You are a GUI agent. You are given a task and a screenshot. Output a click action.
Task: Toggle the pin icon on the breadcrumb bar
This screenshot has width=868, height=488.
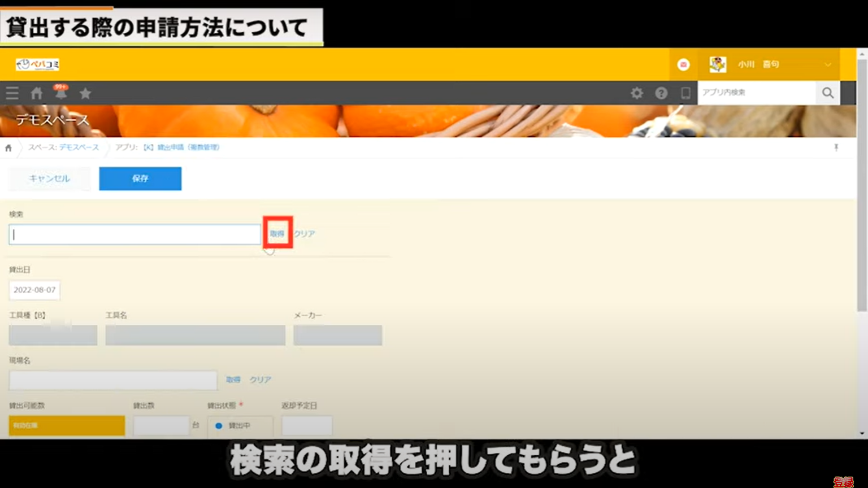(836, 147)
